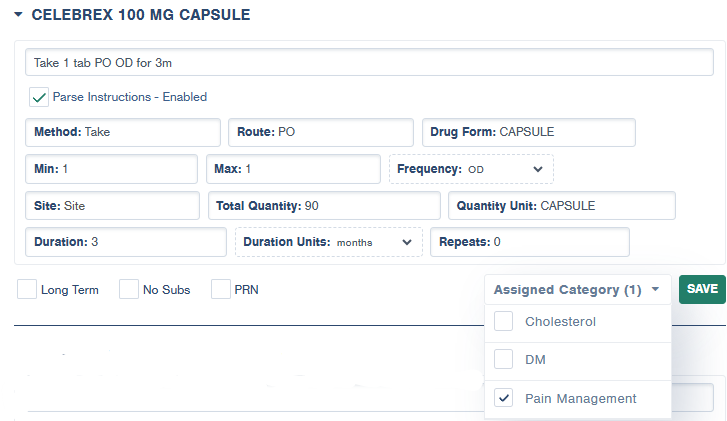Click the Repeats field

tap(529, 242)
